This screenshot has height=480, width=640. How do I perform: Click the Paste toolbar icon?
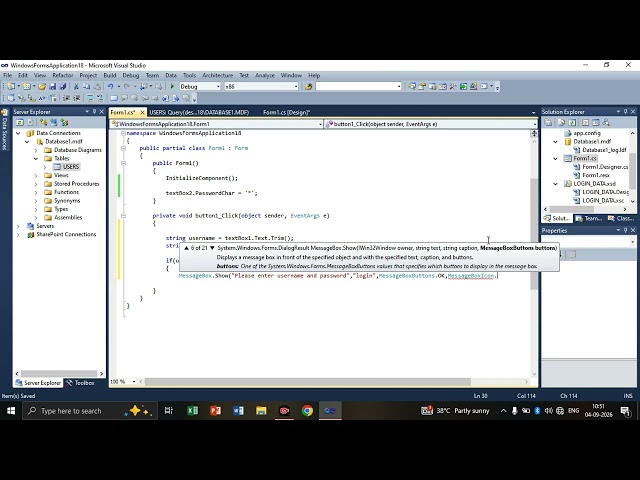(x=97, y=87)
